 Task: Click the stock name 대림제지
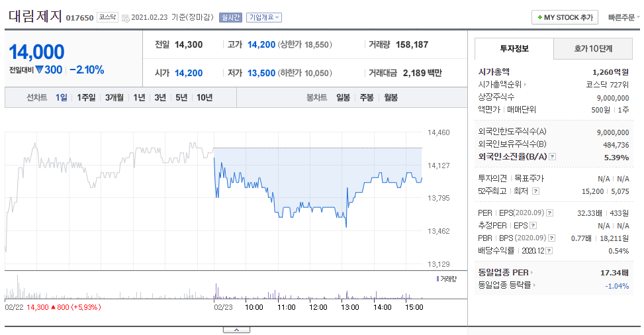[35, 17]
